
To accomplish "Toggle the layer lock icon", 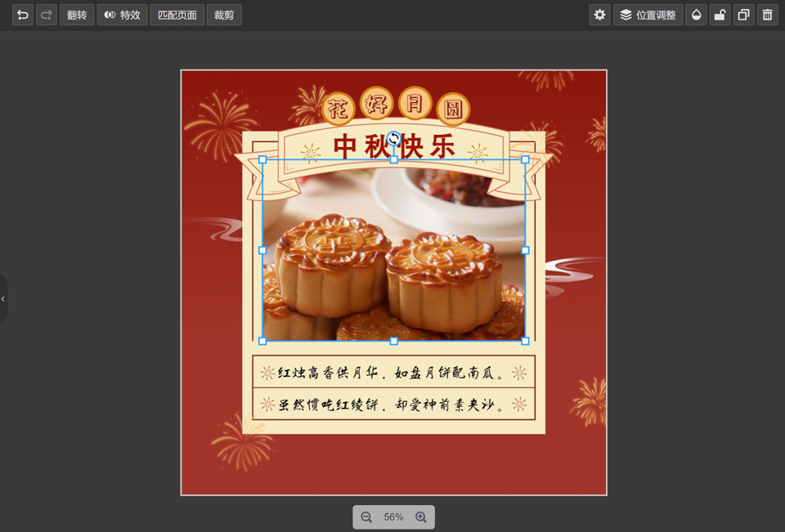I will coord(720,15).
